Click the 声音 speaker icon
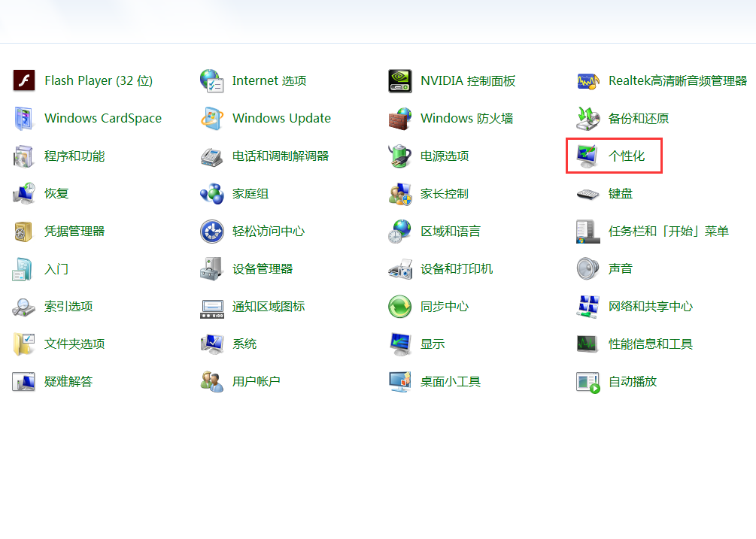 point(587,268)
